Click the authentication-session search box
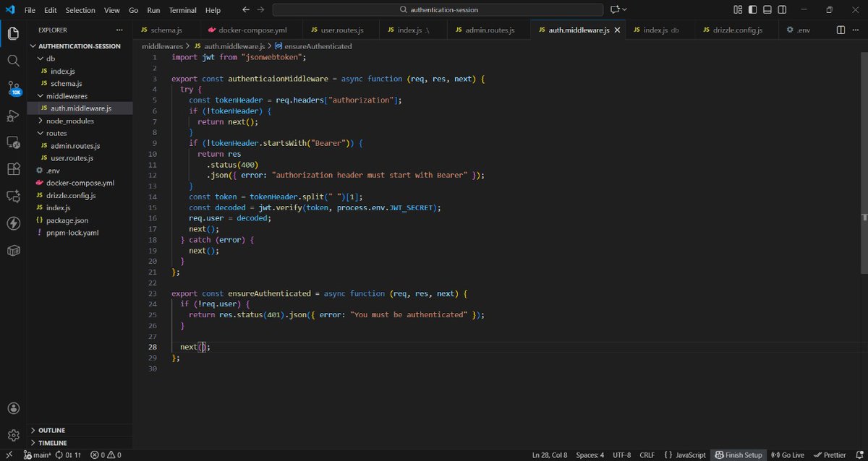 pyautogui.click(x=438, y=10)
